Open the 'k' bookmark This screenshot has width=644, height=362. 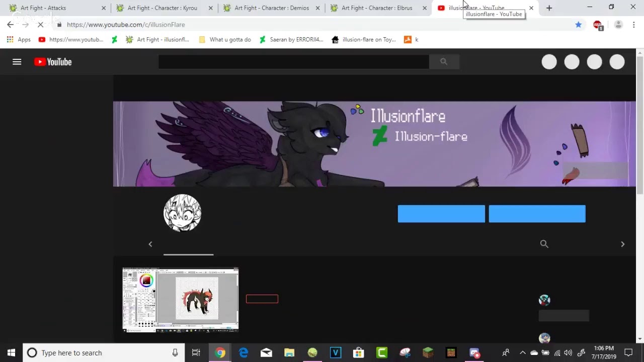coord(411,40)
